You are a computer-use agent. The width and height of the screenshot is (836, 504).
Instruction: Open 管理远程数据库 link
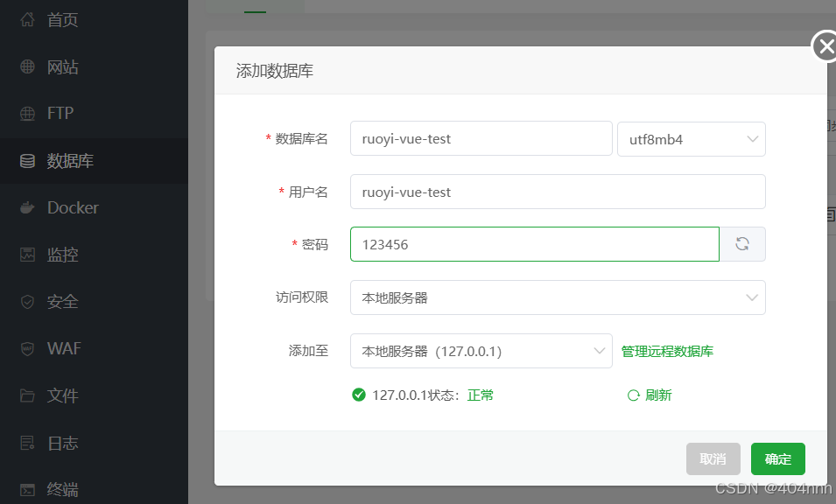point(667,351)
